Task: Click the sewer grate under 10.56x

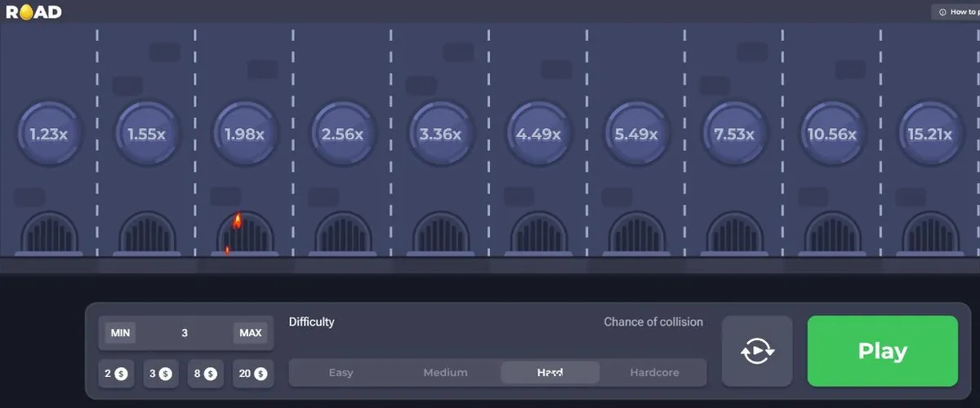Action: pyautogui.click(x=833, y=233)
